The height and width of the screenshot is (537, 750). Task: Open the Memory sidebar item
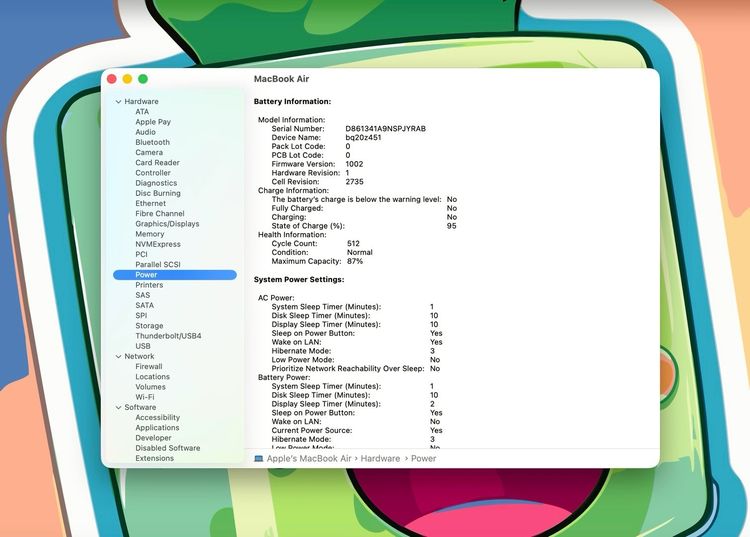[149, 234]
